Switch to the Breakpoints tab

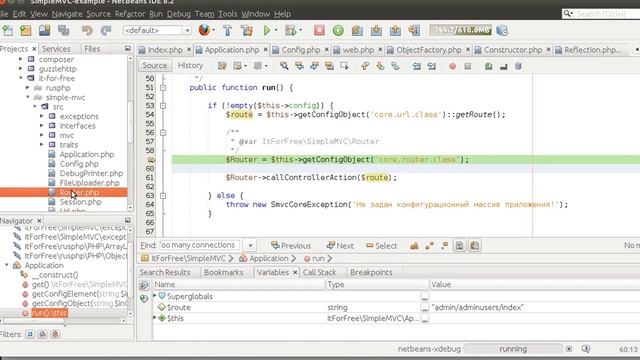[x=371, y=272]
